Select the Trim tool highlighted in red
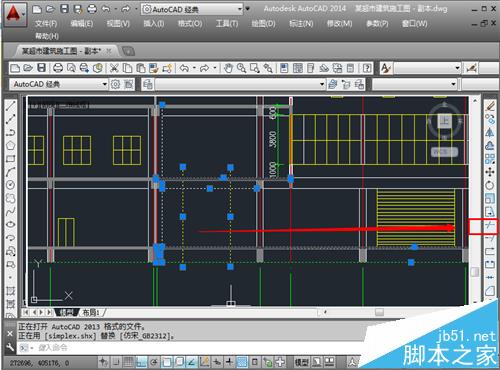The height and width of the screenshot is (370, 500). [x=489, y=226]
